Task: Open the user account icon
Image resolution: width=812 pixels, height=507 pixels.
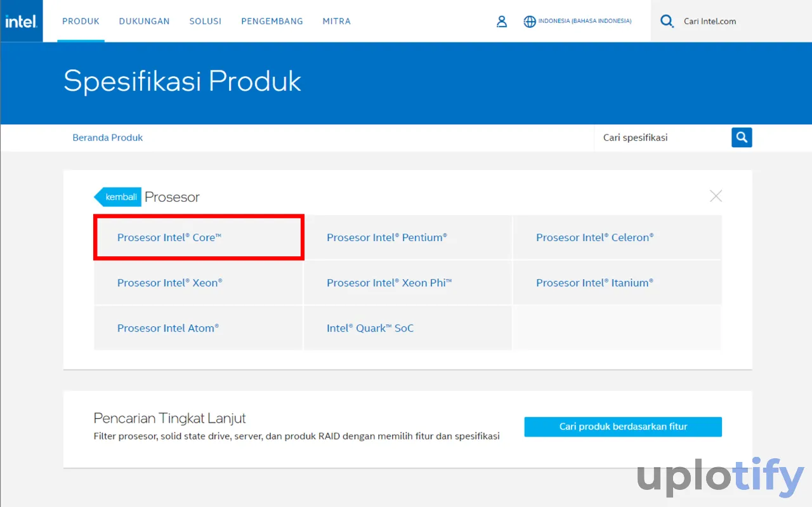Action: [502, 22]
